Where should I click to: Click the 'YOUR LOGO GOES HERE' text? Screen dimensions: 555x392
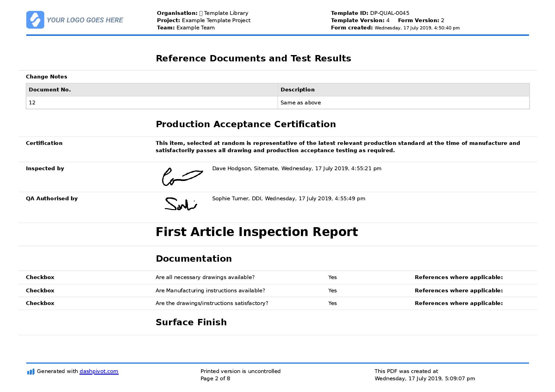[x=85, y=20]
